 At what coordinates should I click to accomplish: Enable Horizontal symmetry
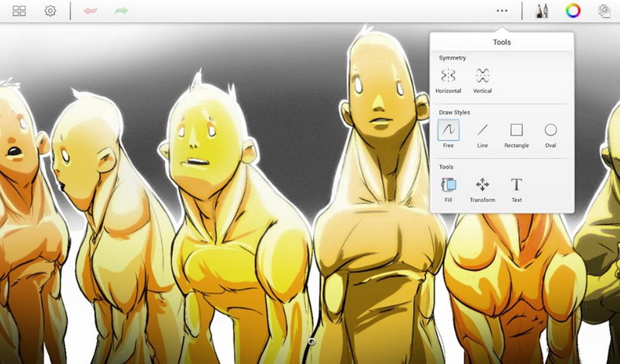click(x=449, y=81)
